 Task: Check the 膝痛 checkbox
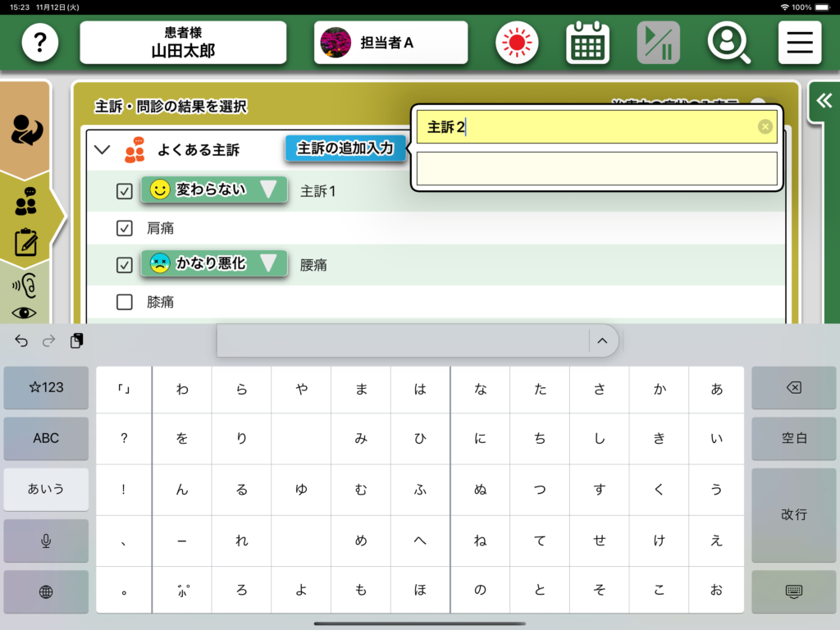(x=125, y=302)
